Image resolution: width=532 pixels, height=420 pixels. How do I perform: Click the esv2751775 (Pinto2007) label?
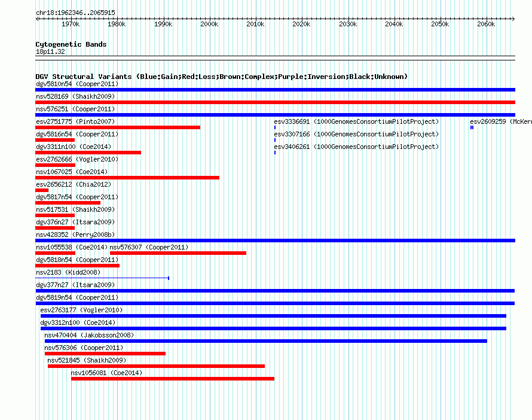click(x=75, y=121)
